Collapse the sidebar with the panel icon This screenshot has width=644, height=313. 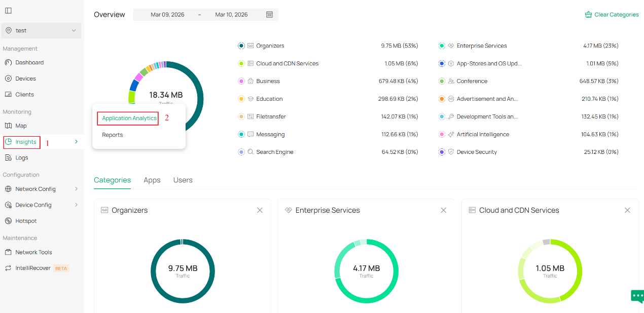pyautogui.click(x=8, y=10)
